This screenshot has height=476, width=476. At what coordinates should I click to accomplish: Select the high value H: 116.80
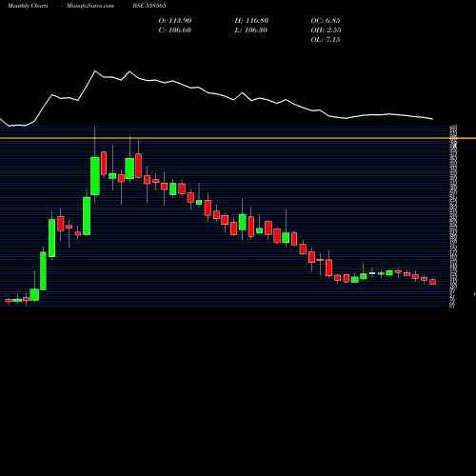(251, 21)
